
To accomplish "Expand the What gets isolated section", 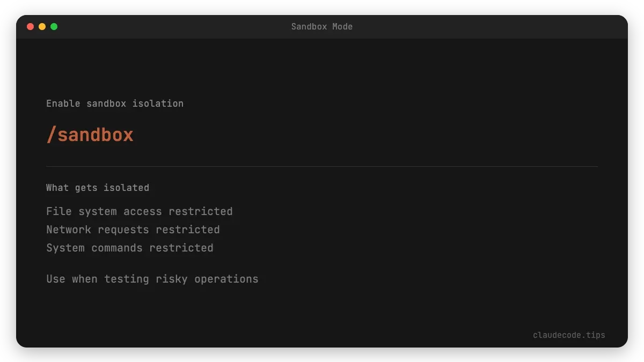I will coord(98,188).
